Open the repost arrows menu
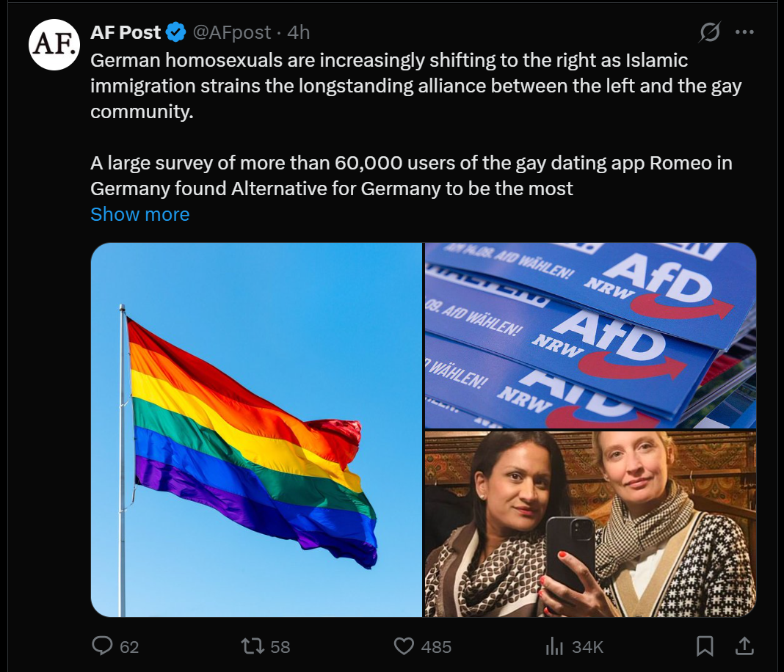784x672 pixels. coord(252,646)
